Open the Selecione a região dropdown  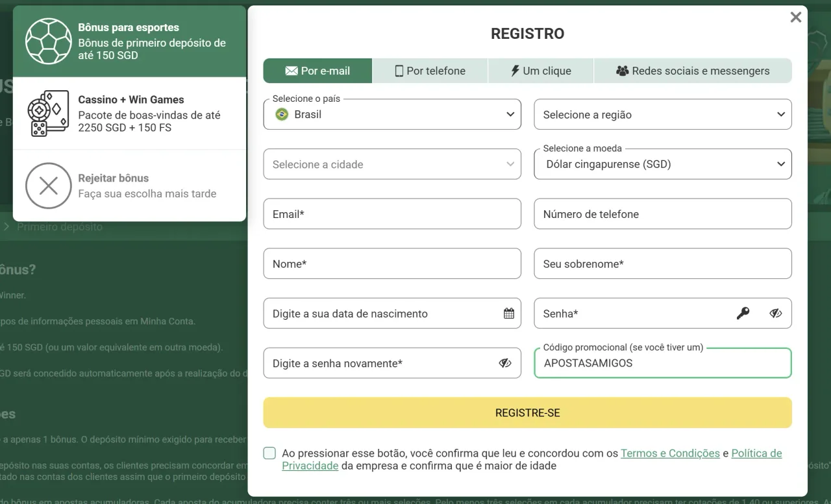[x=663, y=114]
